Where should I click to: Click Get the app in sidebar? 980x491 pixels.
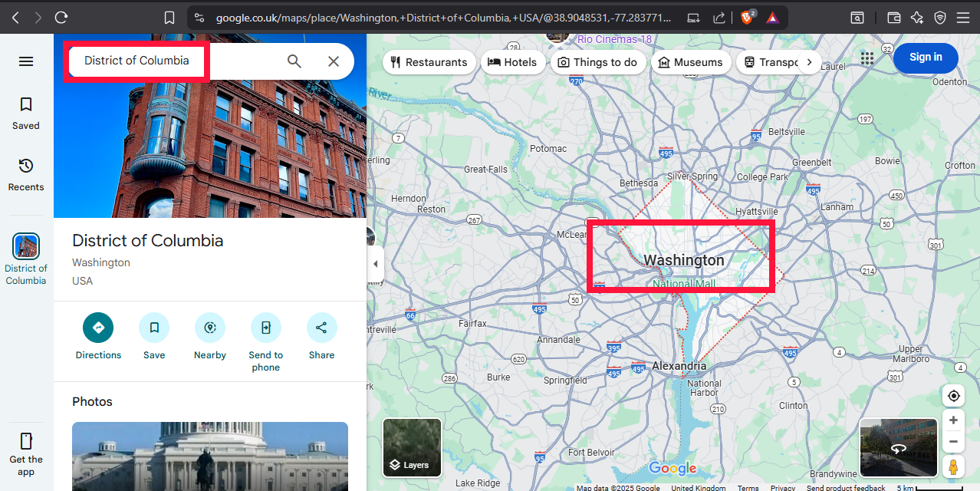pos(26,453)
